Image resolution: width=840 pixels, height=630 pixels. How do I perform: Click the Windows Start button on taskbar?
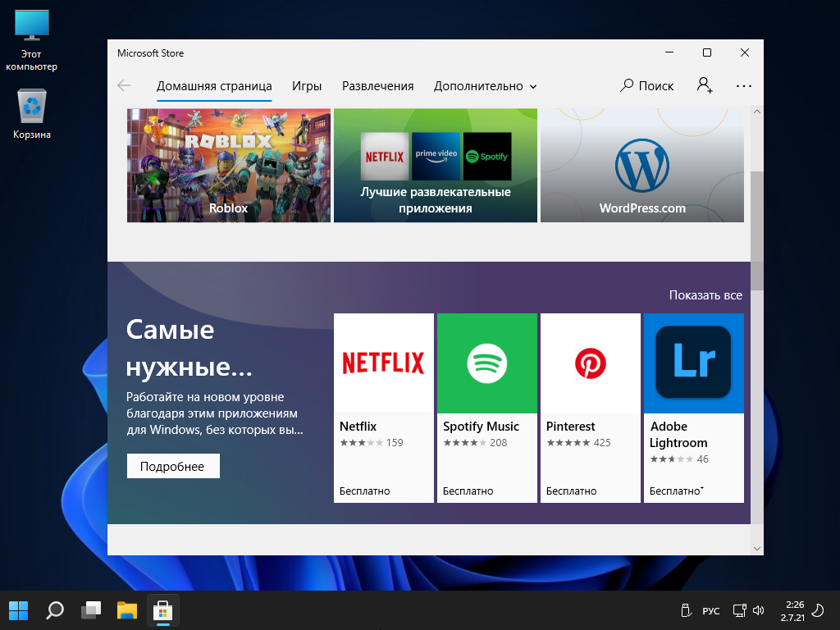18,610
